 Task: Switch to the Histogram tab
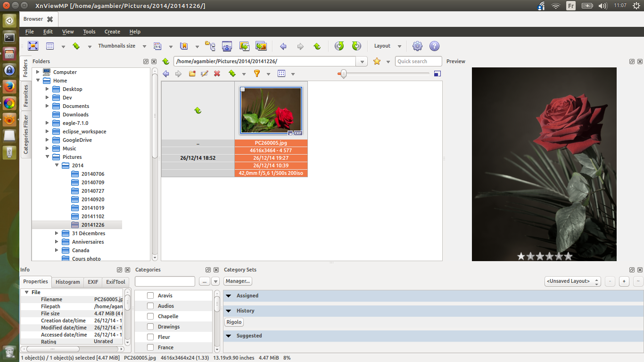(68, 282)
